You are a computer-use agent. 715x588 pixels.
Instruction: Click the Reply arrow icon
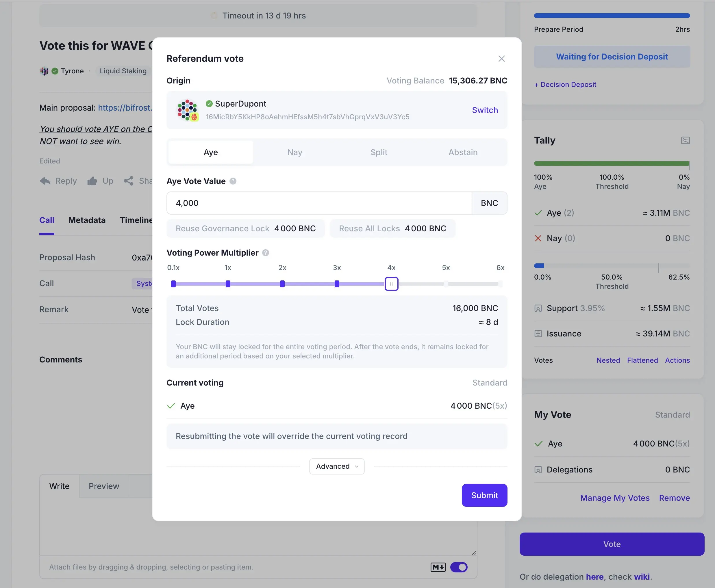point(45,181)
